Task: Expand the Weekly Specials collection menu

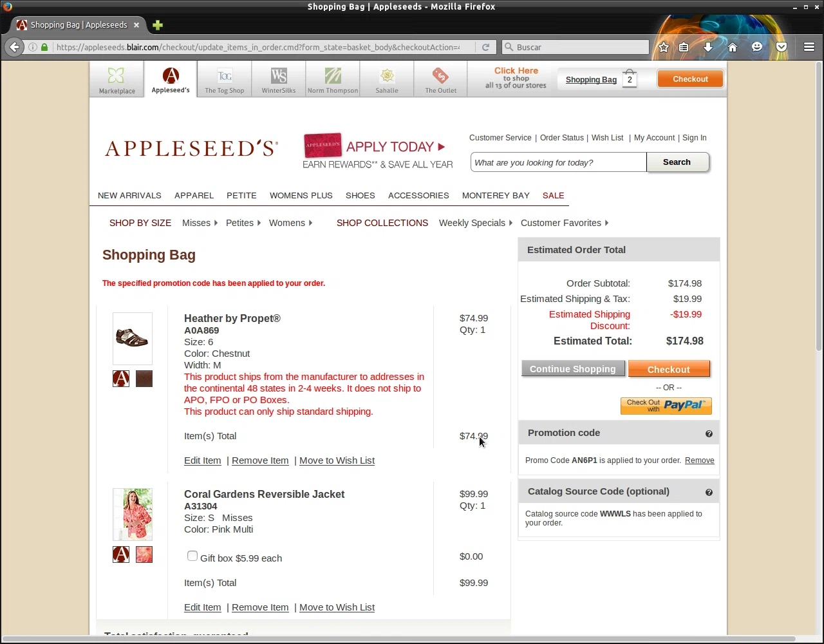Action: [x=475, y=223]
